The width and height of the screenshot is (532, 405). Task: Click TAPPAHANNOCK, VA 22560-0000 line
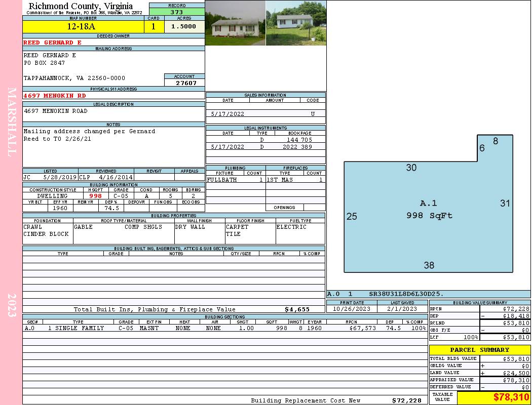point(74,78)
